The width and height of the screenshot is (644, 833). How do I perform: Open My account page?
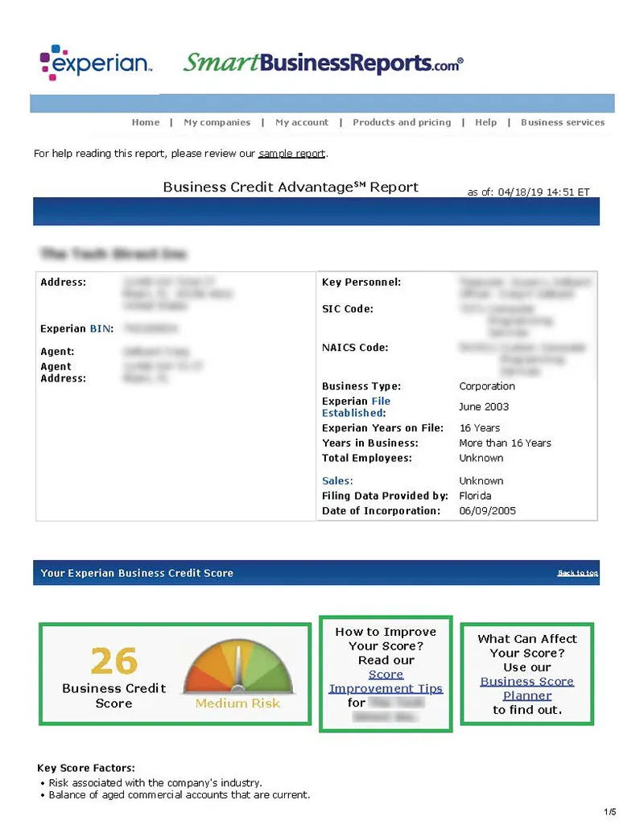pos(302,122)
